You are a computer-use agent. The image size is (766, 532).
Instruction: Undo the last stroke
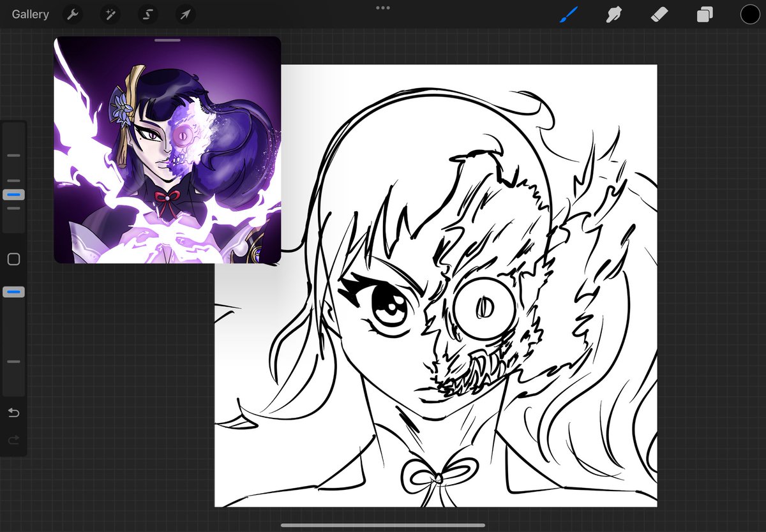13,413
